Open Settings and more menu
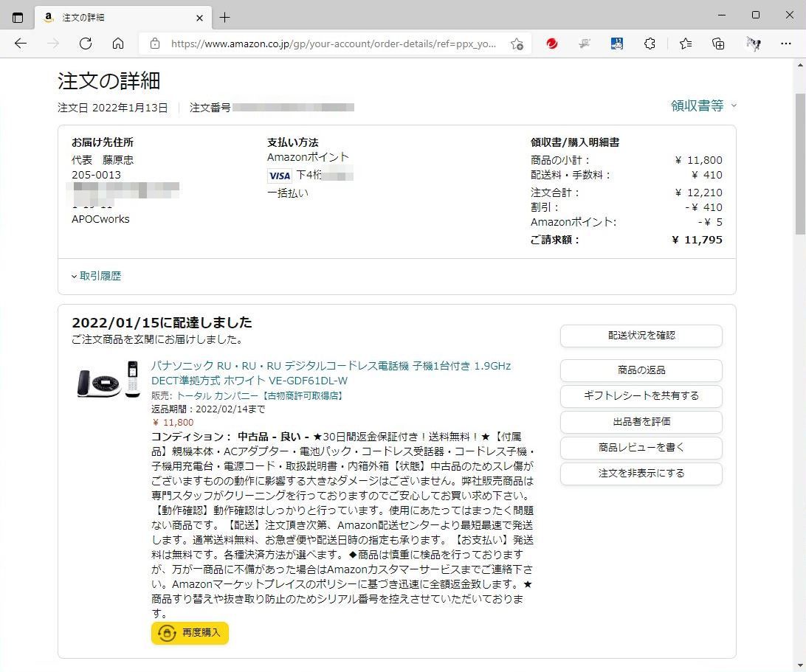Screen dimensions: 806x672 click(785, 44)
